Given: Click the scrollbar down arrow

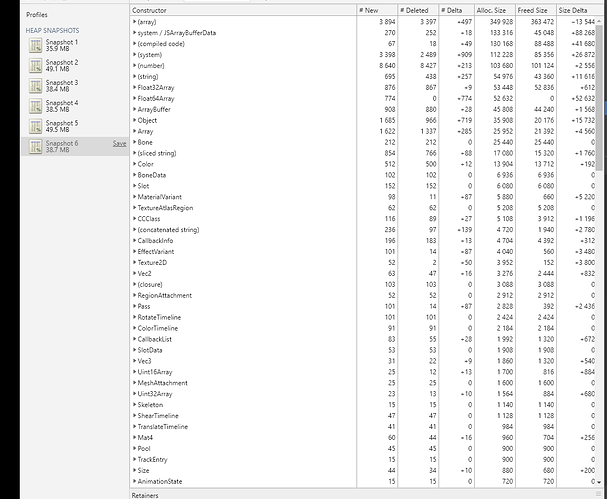Looking at the screenshot, I should point(599,482).
